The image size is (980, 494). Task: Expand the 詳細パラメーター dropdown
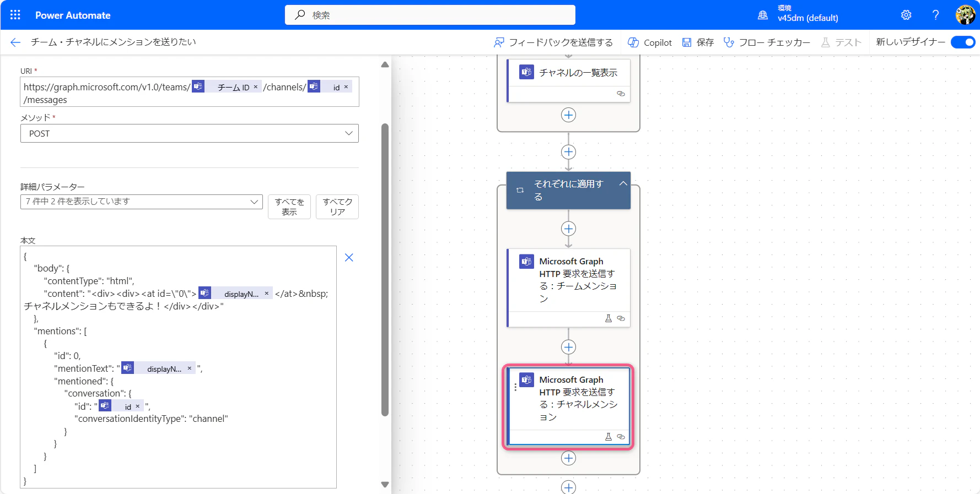click(142, 202)
